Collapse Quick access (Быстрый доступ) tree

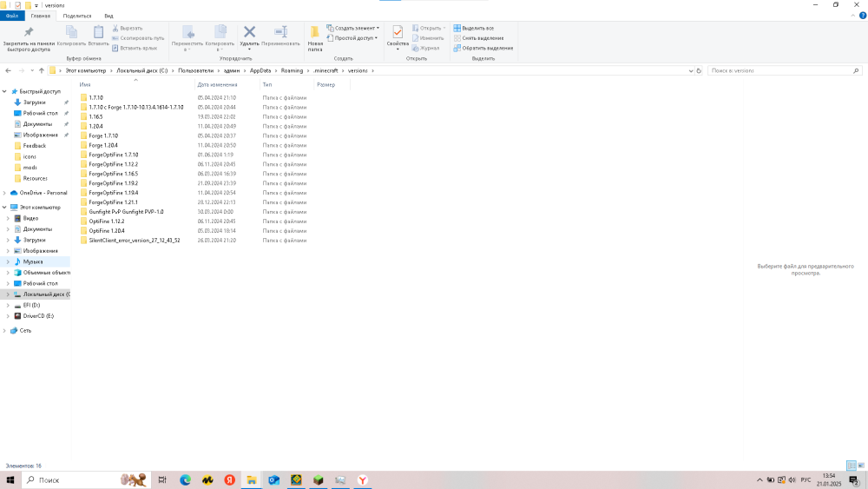click(x=4, y=91)
